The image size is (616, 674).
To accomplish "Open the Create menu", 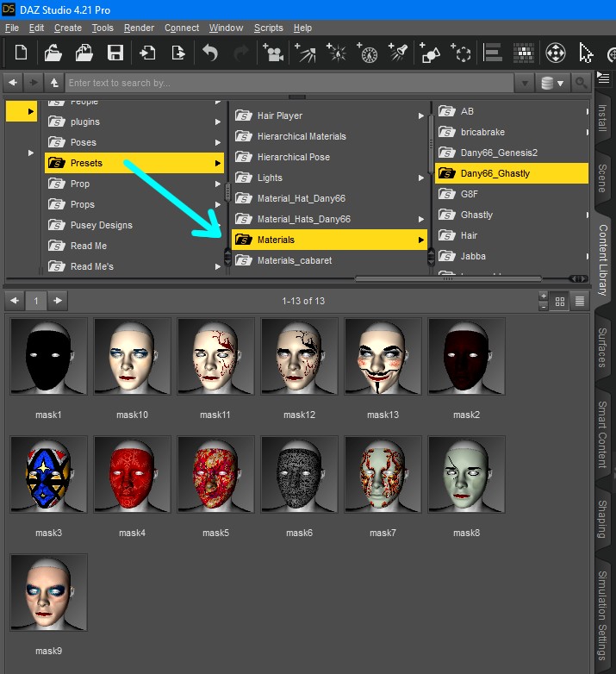I will coord(68,28).
